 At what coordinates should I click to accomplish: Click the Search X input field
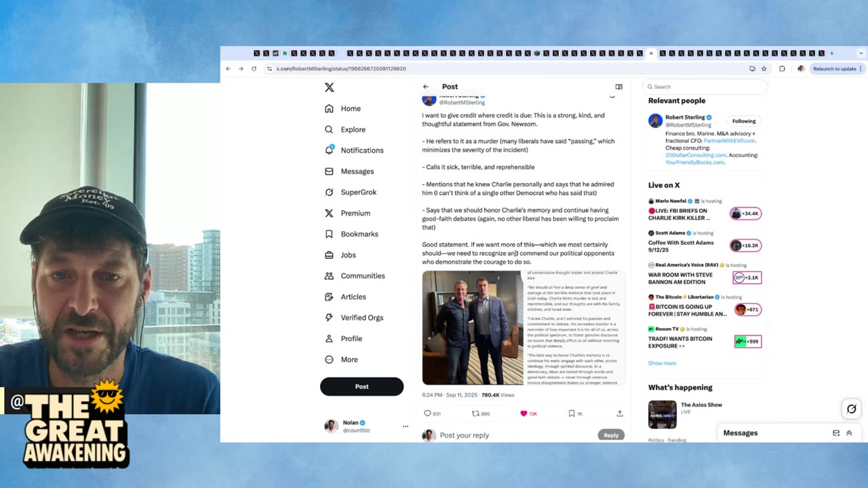pos(705,87)
